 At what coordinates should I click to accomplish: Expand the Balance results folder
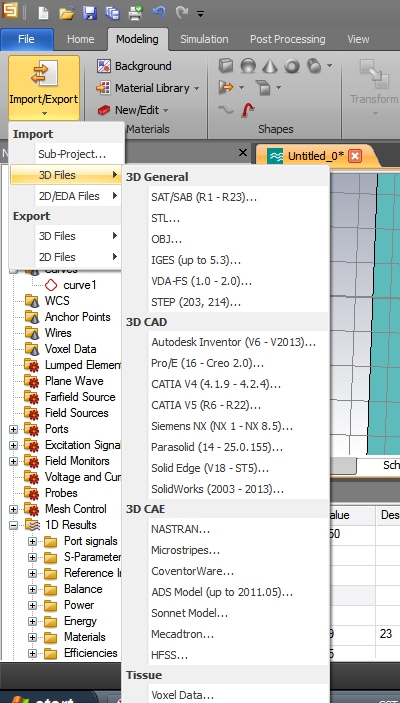point(32,589)
